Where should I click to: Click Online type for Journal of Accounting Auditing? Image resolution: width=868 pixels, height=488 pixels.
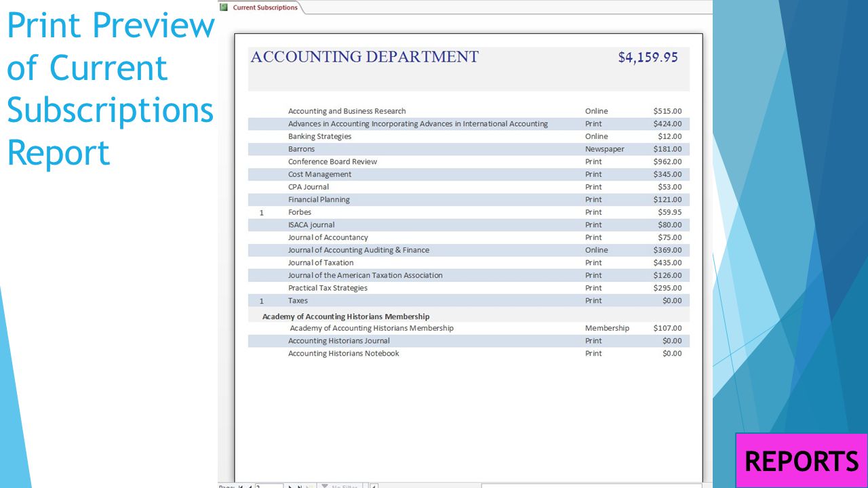596,250
